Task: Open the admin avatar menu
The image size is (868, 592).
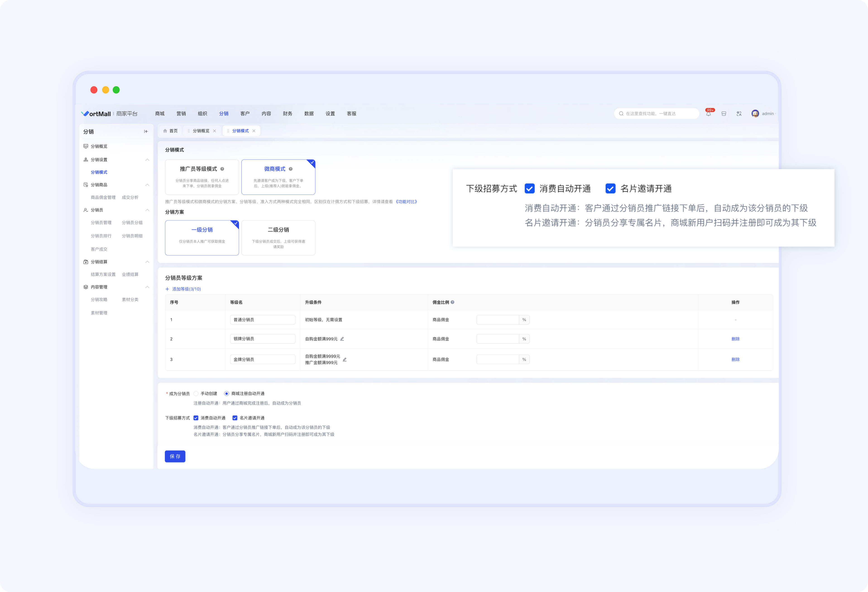Action: point(755,114)
